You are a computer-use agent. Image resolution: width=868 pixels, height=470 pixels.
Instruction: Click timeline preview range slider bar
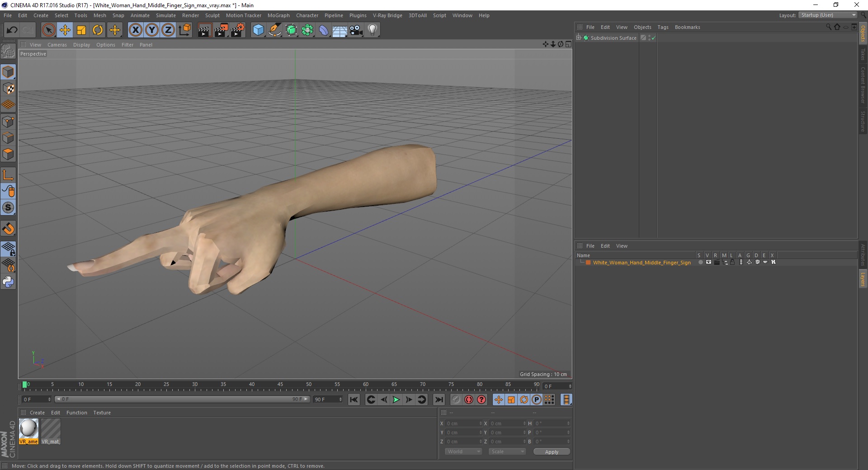182,399
